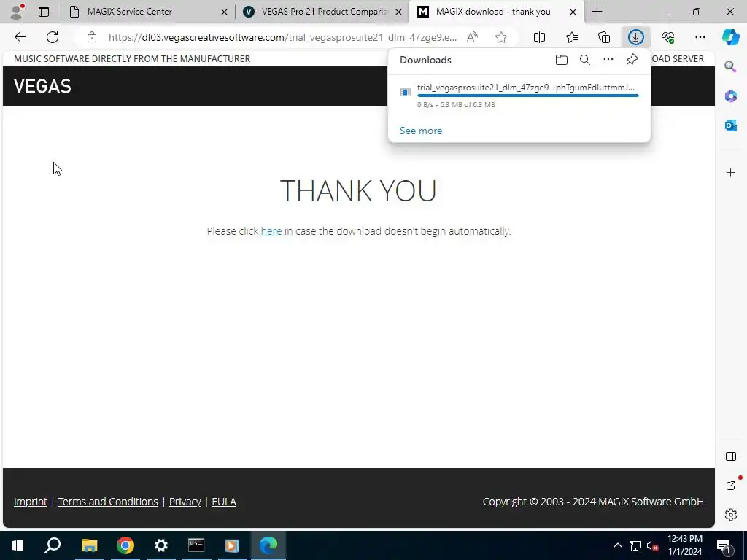Screen dimensions: 747x560
Task: Open Edge Settings and more menu
Action: [700, 37]
